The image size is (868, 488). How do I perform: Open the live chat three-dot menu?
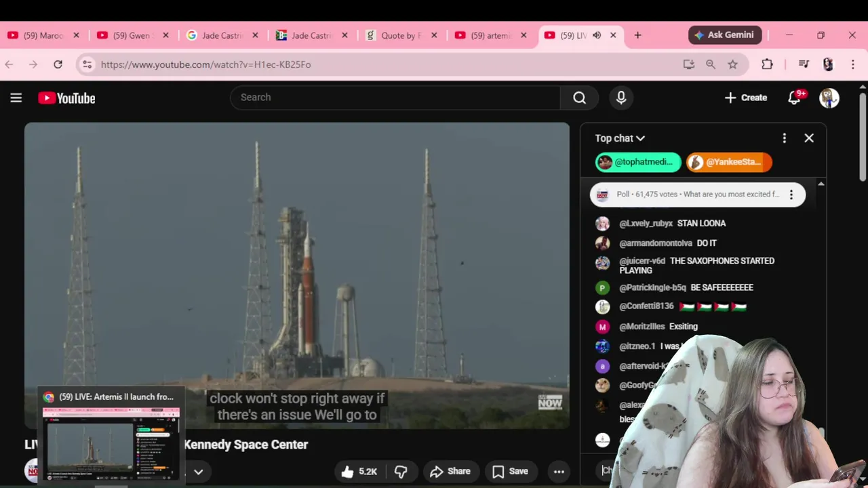coord(785,138)
